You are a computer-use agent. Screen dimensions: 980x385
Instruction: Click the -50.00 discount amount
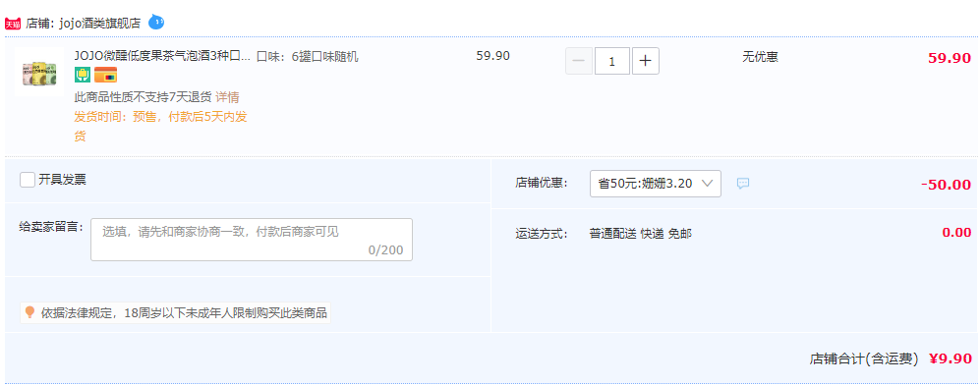tap(946, 185)
